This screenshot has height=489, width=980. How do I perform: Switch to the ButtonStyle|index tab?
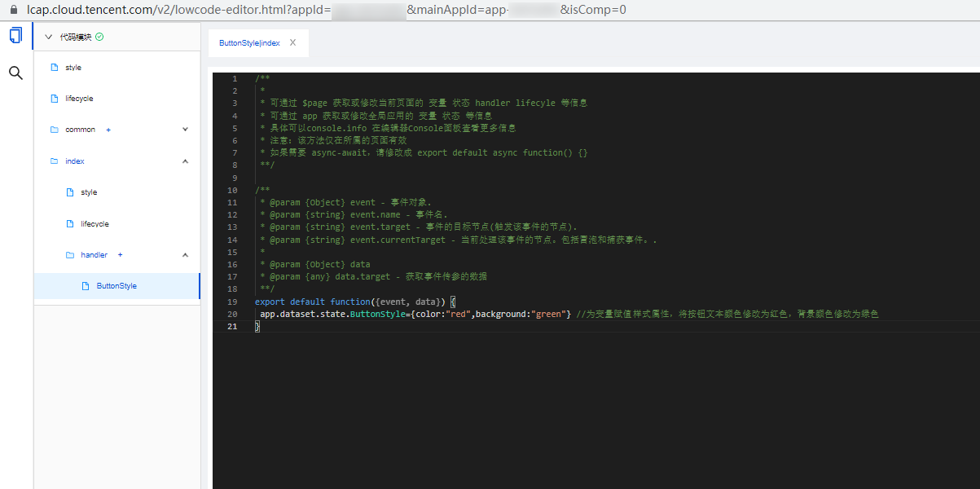point(249,43)
